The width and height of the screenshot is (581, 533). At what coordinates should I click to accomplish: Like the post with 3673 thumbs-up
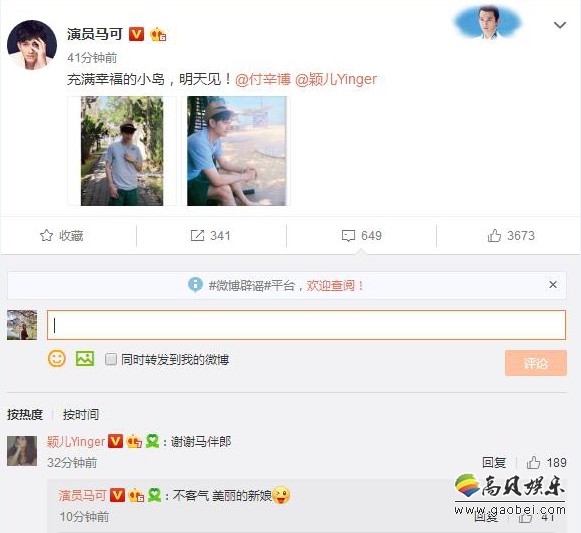(494, 235)
